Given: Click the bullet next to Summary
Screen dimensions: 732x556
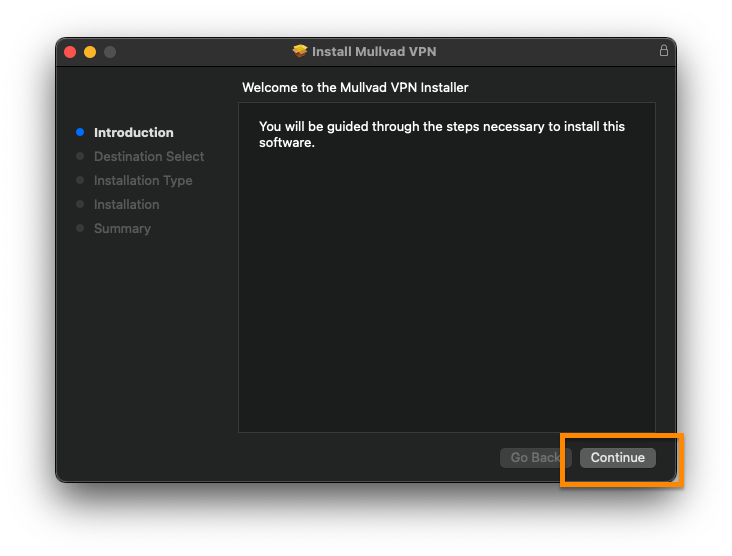Looking at the screenshot, I should tap(80, 228).
